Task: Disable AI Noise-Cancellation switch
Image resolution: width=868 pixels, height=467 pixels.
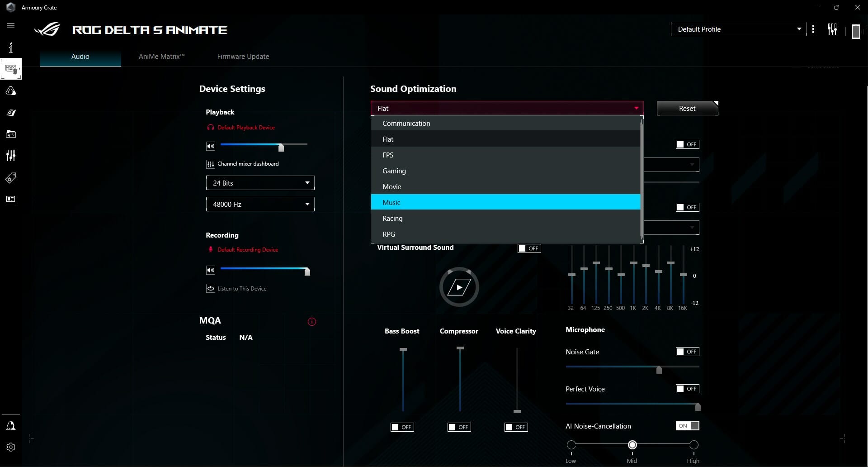Action: [x=688, y=426]
